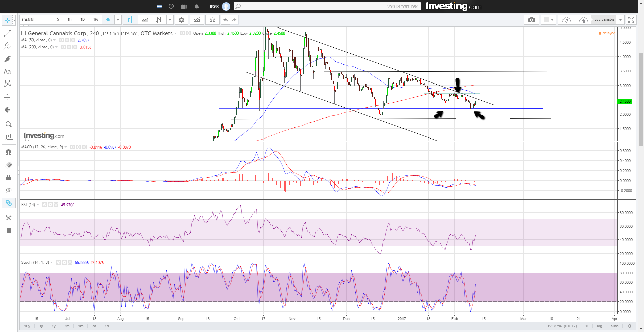The image size is (644, 332).
Task: Remove the MA 50 indicator
Action: pyautogui.click(x=73, y=40)
